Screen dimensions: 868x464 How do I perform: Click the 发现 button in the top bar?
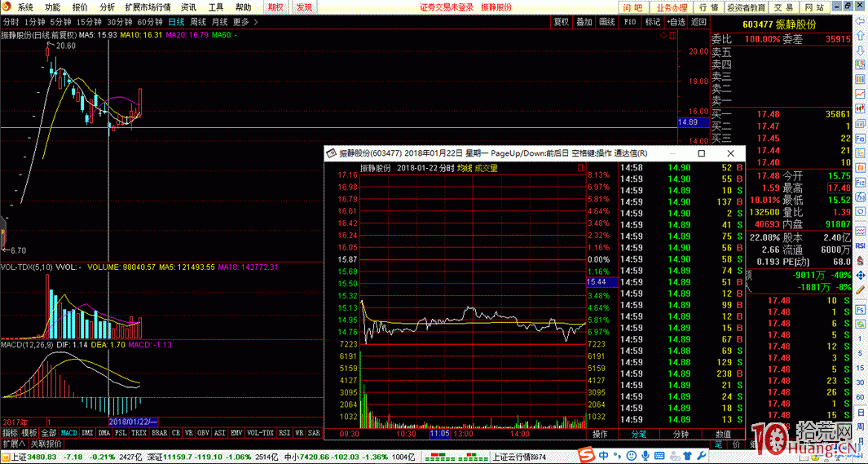304,7
